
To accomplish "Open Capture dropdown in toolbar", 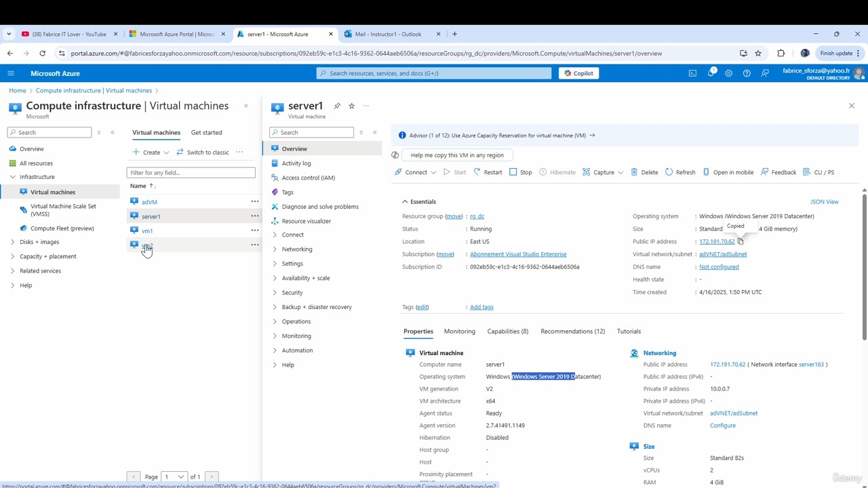I will click(603, 172).
